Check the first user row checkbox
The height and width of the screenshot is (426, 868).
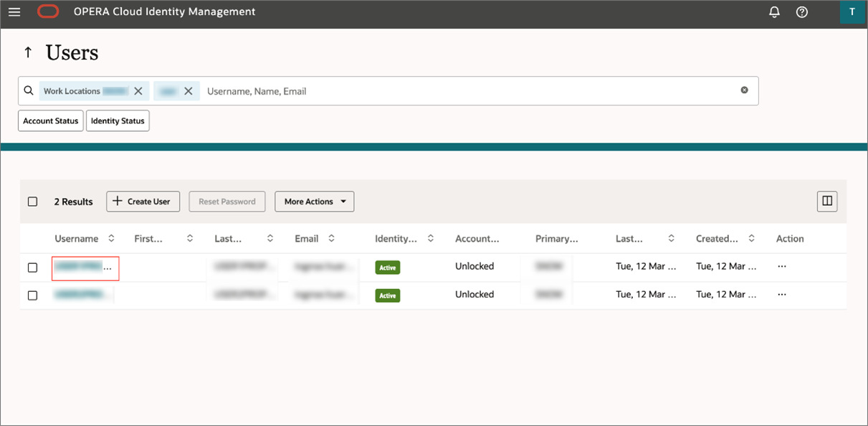point(32,268)
